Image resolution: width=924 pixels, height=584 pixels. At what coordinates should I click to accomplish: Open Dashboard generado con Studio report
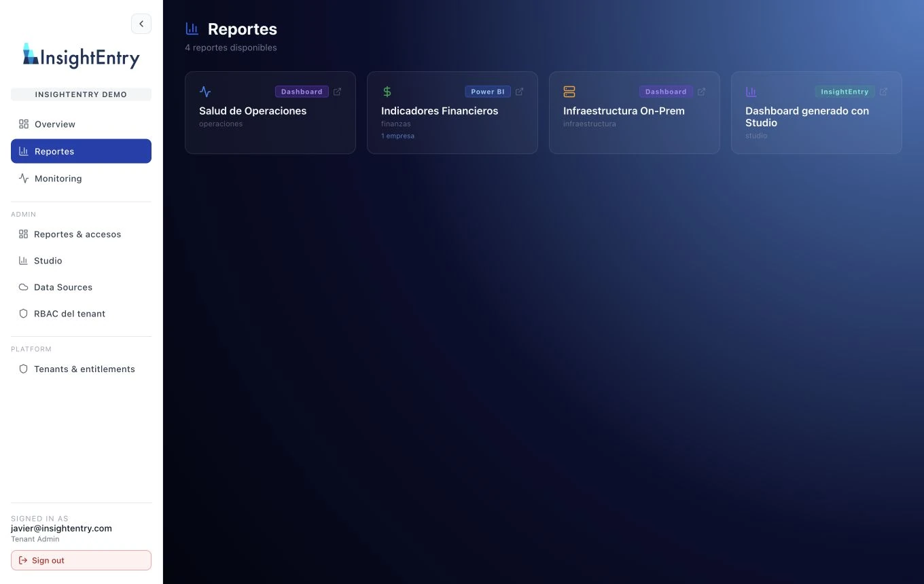pyautogui.click(x=817, y=113)
